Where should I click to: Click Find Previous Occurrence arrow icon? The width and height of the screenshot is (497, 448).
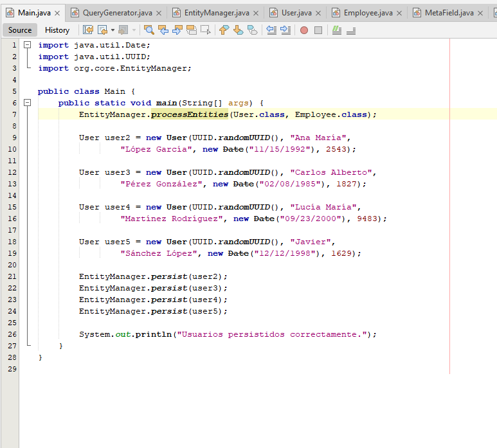click(163, 30)
